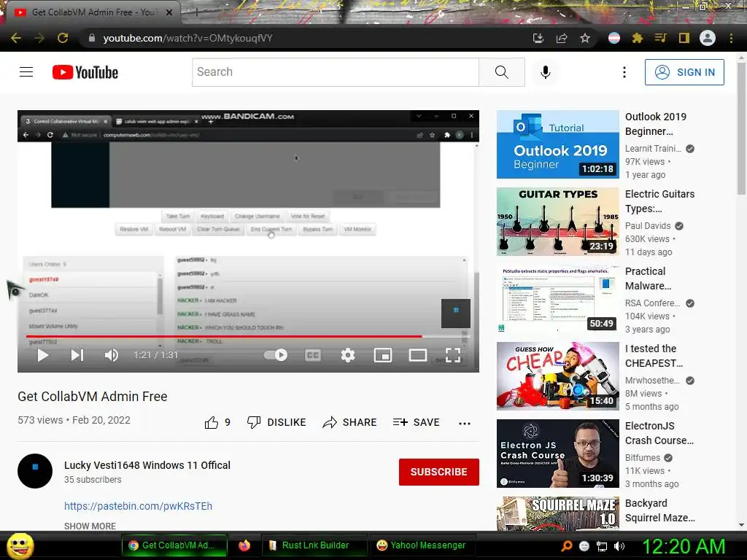Click the SIGN IN button
Image resolution: width=747 pixels, height=560 pixels.
point(684,72)
